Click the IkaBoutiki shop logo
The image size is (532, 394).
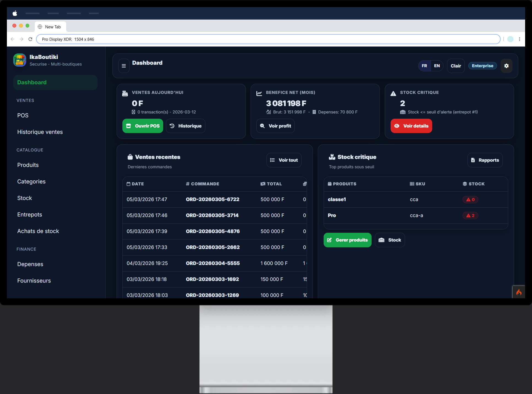tap(20, 60)
